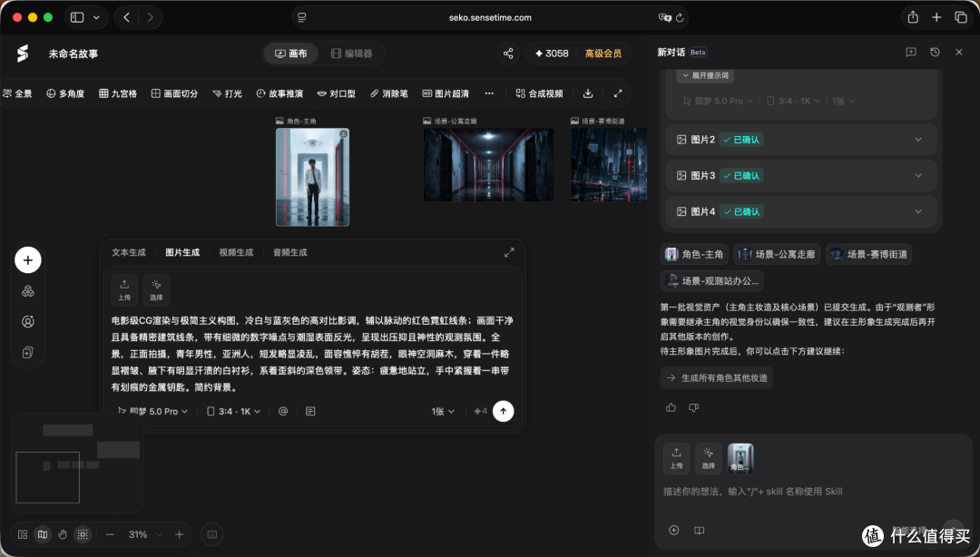Image resolution: width=980 pixels, height=557 pixels.
Task: Select the 多角度 multi-angle tool
Action: pyautogui.click(x=65, y=93)
